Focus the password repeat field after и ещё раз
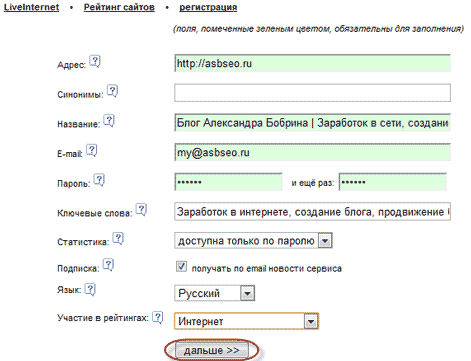The width and height of the screenshot is (471, 361). click(393, 182)
